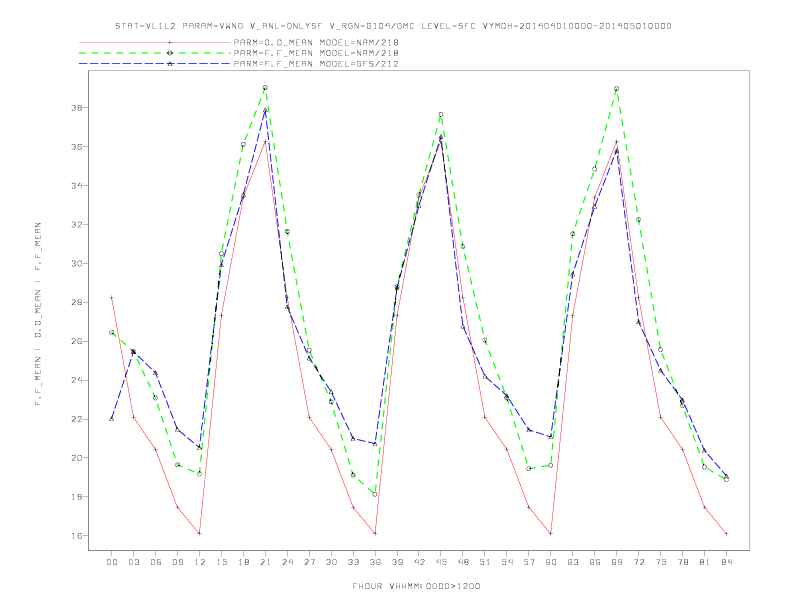Click x-axis tick label 36
This screenshot has width=792, height=612.
point(375,562)
